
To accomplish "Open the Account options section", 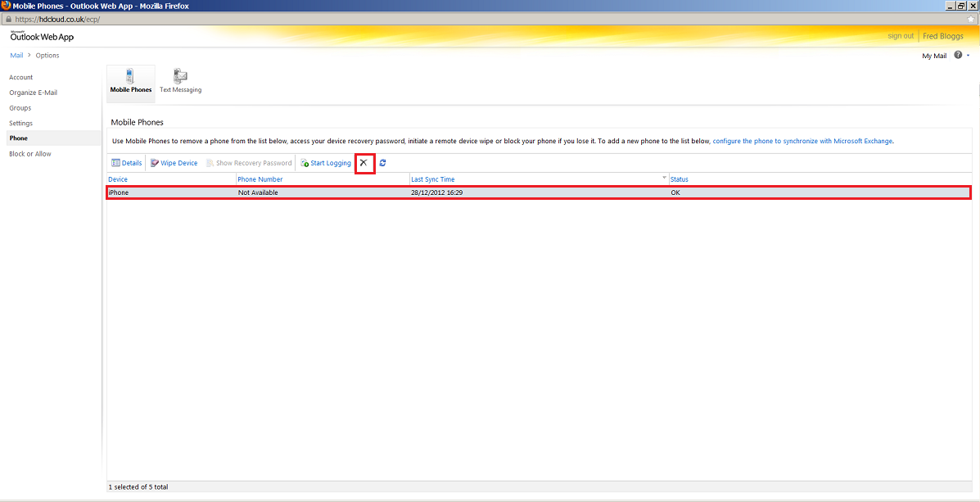I will pyautogui.click(x=21, y=78).
